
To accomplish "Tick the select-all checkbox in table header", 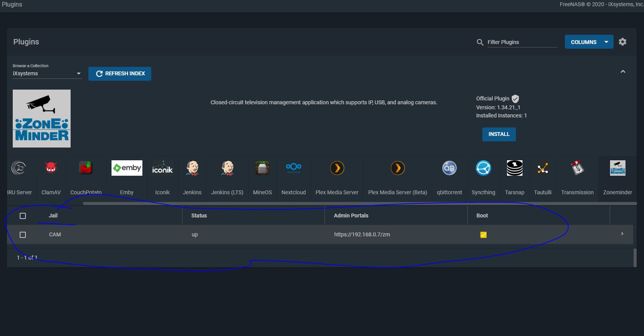I will (23, 216).
